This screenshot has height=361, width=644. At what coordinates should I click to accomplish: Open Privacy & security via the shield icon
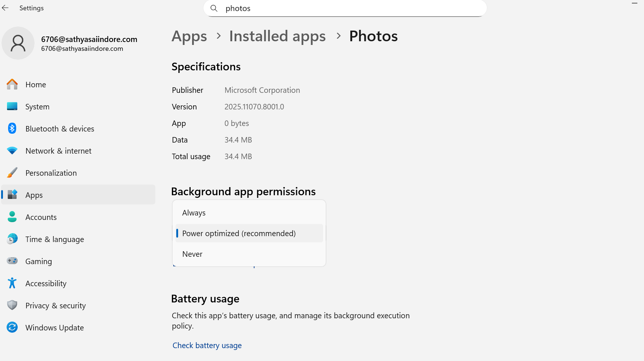tap(12, 305)
